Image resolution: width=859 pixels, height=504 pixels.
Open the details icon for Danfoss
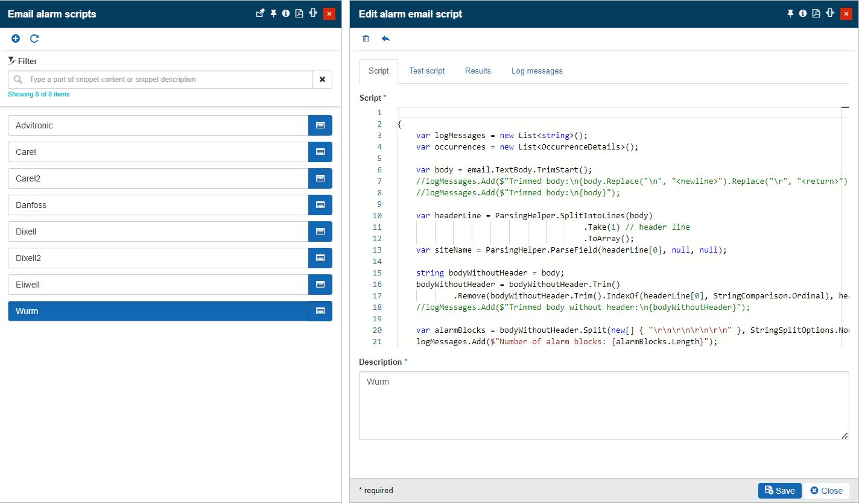pyautogui.click(x=320, y=205)
